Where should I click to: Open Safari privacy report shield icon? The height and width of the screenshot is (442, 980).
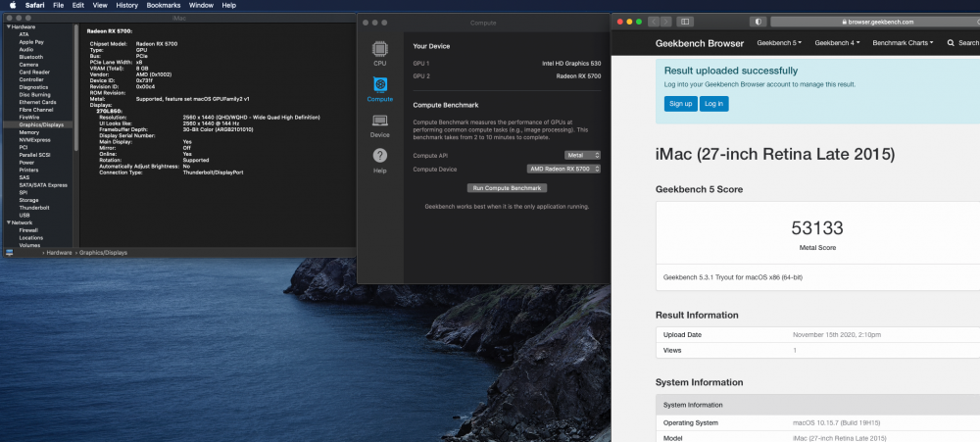(759, 22)
